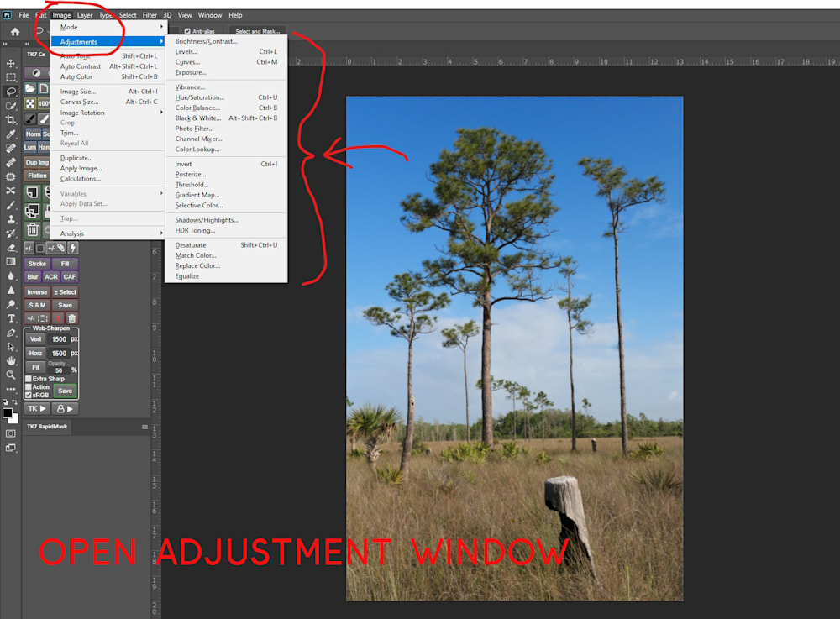Click the Flatten button
Screen dimensions: 840x619
click(37, 176)
